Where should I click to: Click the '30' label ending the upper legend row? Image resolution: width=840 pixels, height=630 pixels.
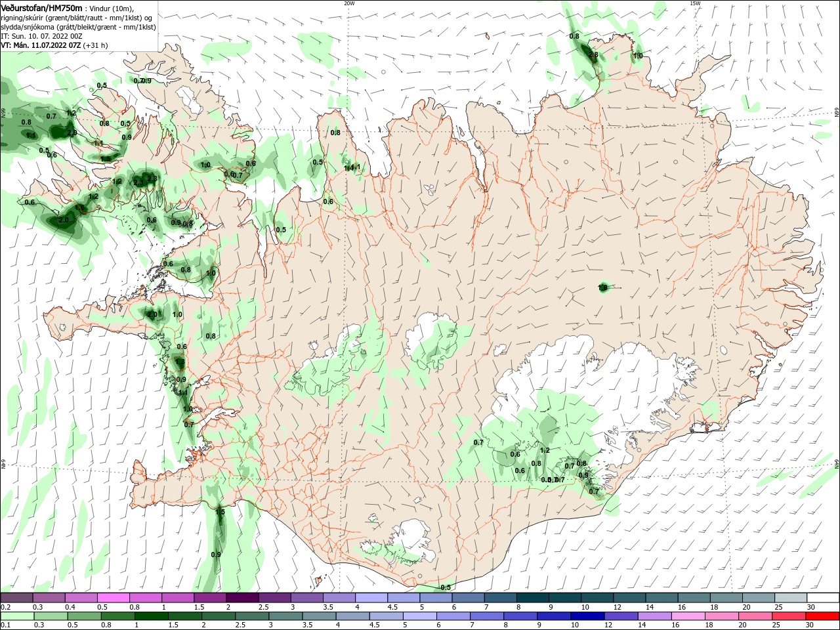(810, 607)
